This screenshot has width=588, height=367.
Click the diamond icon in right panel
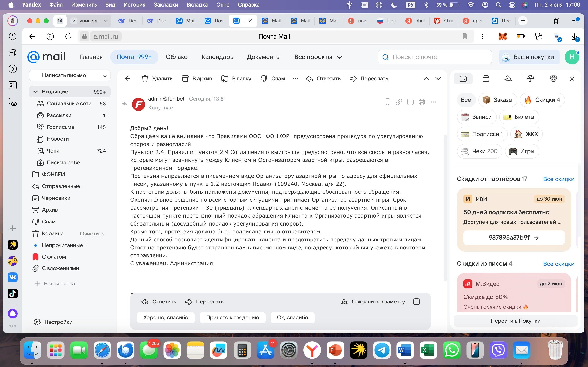pyautogui.click(x=553, y=79)
